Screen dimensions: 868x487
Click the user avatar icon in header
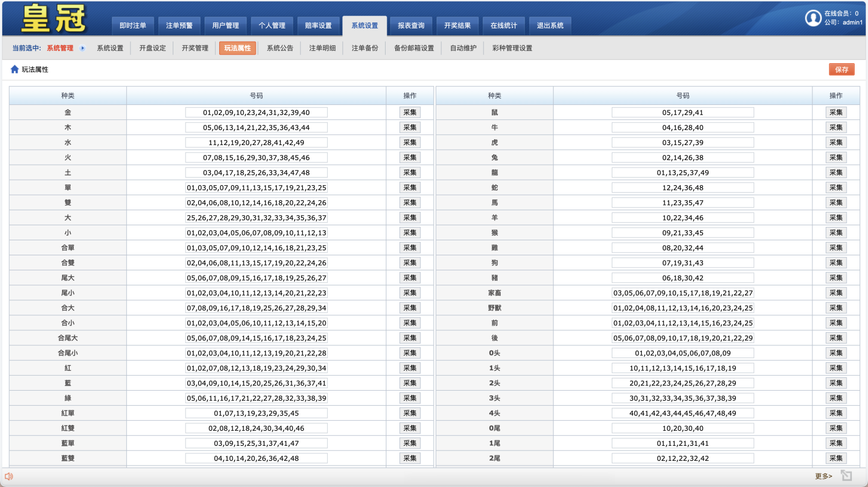click(x=813, y=18)
